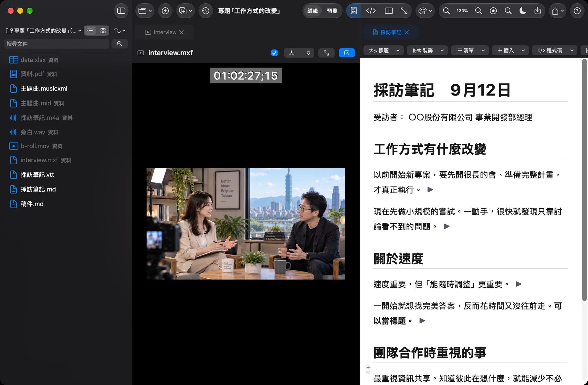The height and width of the screenshot is (385, 588).
Task: Open the 格式 裝飾 formatting menu
Action: pos(427,51)
